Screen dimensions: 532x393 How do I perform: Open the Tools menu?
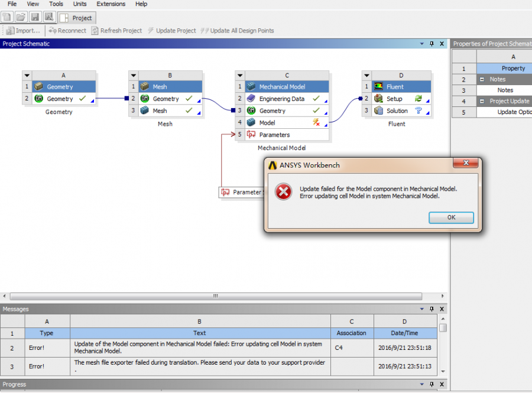(56, 4)
